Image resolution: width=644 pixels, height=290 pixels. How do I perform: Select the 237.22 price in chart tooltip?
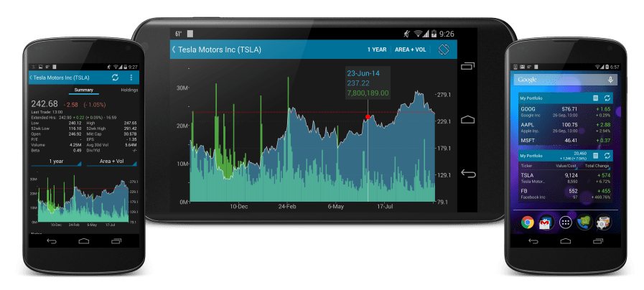click(358, 83)
